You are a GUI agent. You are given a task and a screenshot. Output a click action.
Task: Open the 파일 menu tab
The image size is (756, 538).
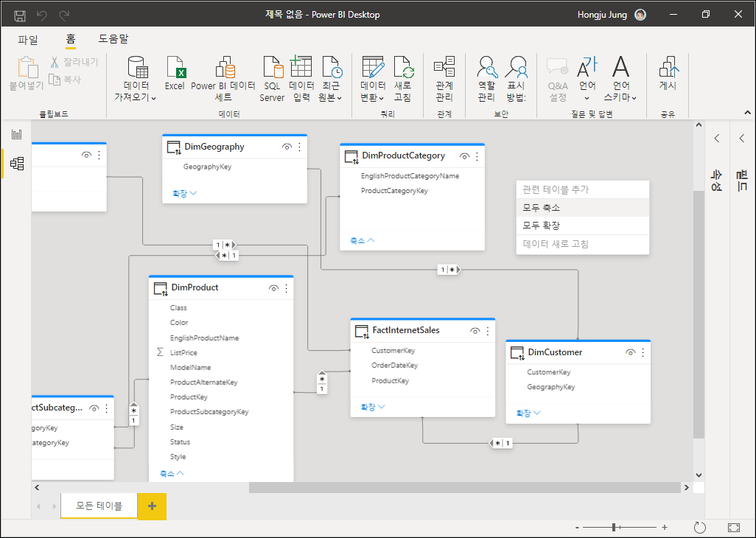pyautogui.click(x=27, y=40)
